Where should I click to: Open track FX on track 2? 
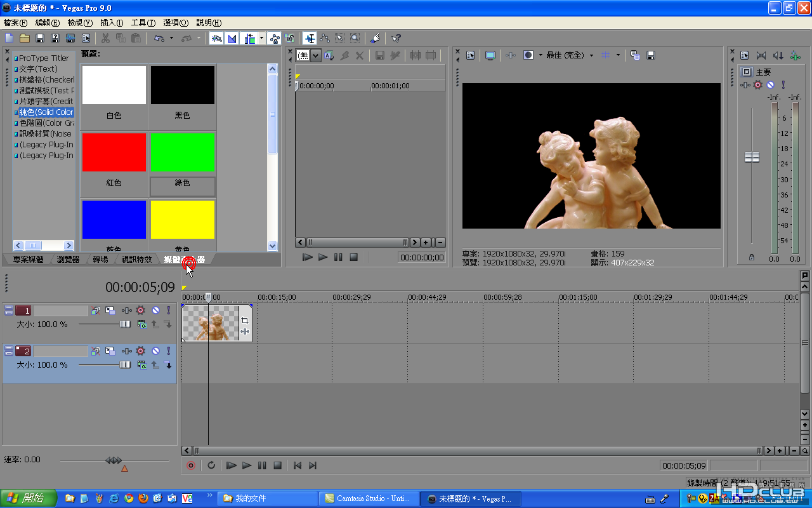click(140, 351)
